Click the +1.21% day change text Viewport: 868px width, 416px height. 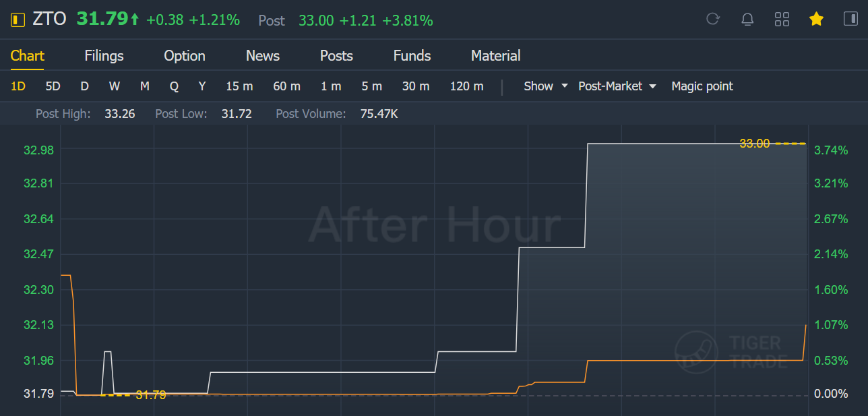click(x=214, y=20)
